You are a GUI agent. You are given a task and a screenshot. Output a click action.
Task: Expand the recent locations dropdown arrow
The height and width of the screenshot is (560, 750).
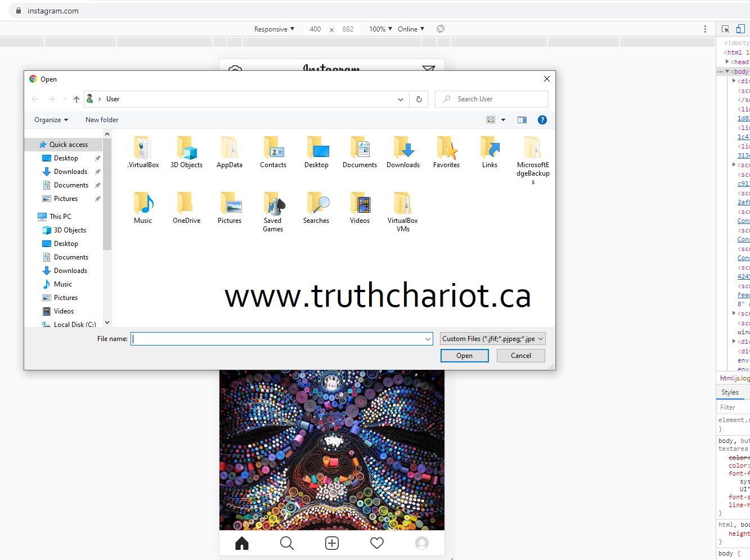[x=65, y=99]
